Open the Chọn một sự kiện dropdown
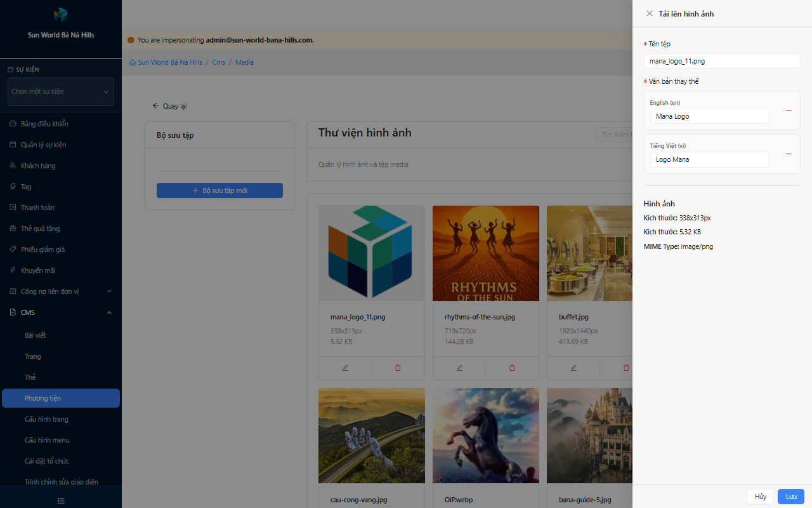Image resolution: width=812 pixels, height=508 pixels. 61,91
